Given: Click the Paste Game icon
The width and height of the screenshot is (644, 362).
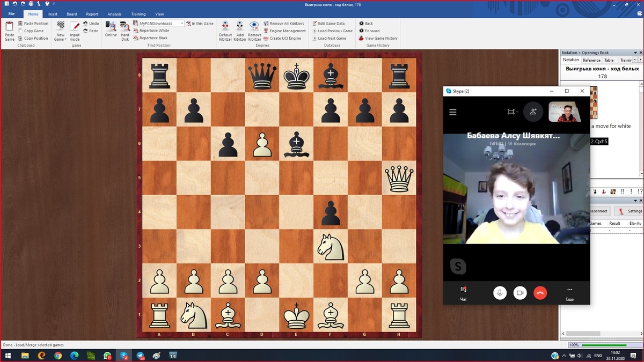Looking at the screenshot, I should click(x=9, y=31).
